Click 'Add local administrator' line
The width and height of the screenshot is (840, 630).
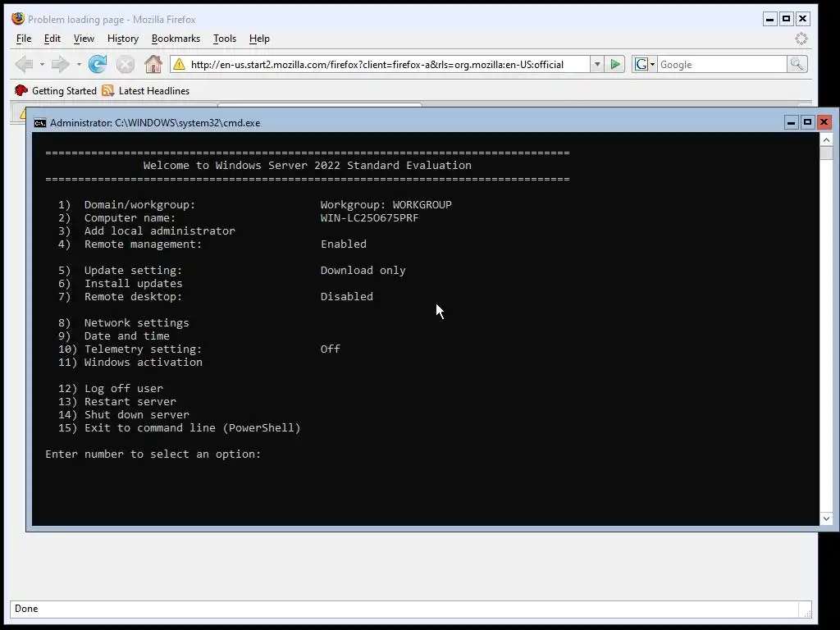coord(160,231)
